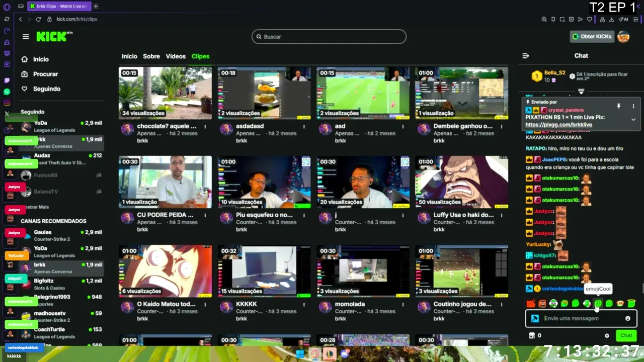The height and width of the screenshot is (362, 644).
Task: Click the chat scrollbar thumb
Action: pos(642,289)
